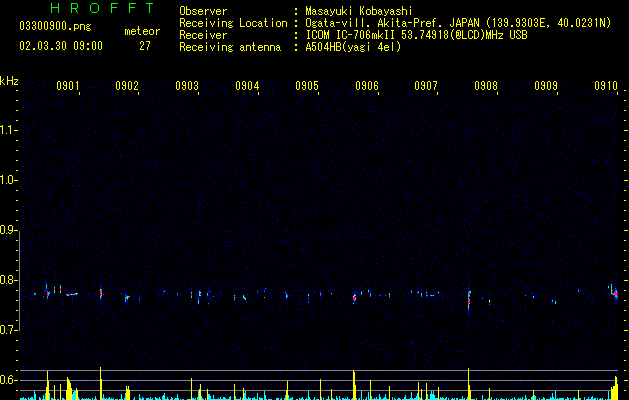Click the date stamp 02.03.30 09:00
This screenshot has height=400, width=629.
click(x=61, y=46)
